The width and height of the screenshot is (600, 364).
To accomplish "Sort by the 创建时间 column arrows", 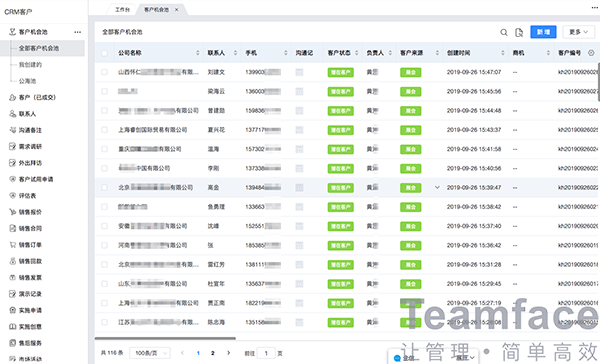I will point(503,53).
